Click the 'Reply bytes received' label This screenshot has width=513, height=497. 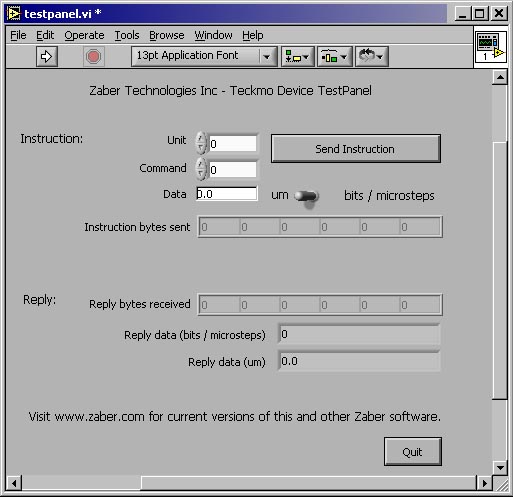pyautogui.click(x=140, y=304)
